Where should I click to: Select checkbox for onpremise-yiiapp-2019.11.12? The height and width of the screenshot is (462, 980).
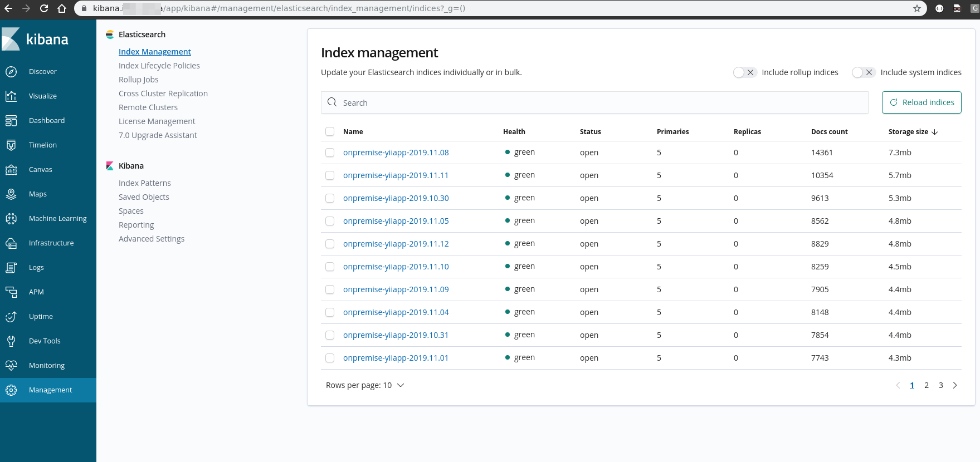[x=330, y=244]
